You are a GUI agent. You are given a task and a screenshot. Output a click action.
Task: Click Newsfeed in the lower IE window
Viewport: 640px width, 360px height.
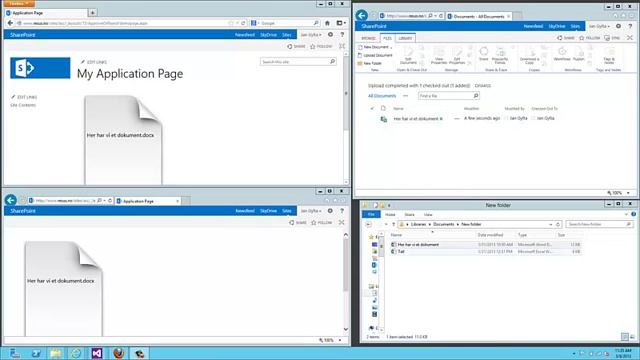pos(245,211)
